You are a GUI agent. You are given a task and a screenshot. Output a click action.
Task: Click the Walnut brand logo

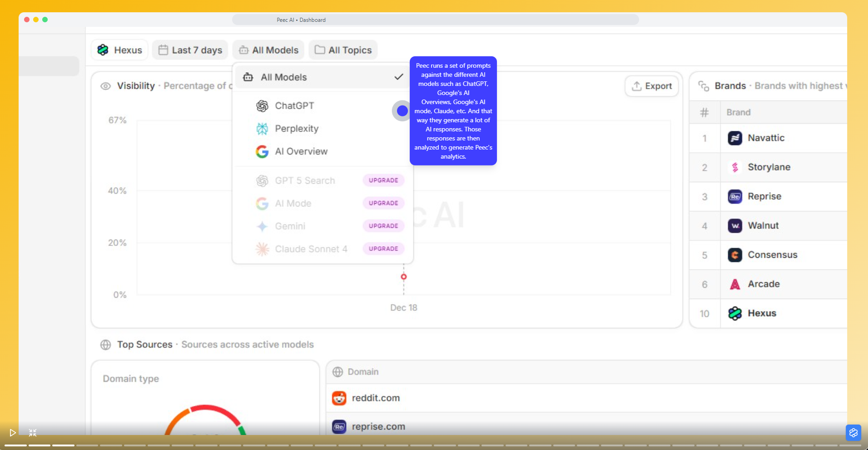point(735,225)
